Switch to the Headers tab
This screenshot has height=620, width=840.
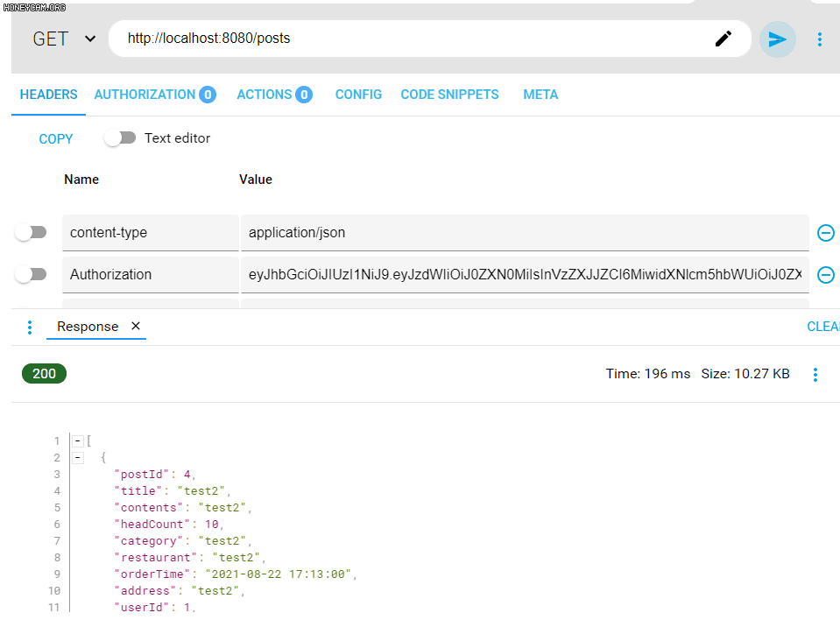coord(49,95)
